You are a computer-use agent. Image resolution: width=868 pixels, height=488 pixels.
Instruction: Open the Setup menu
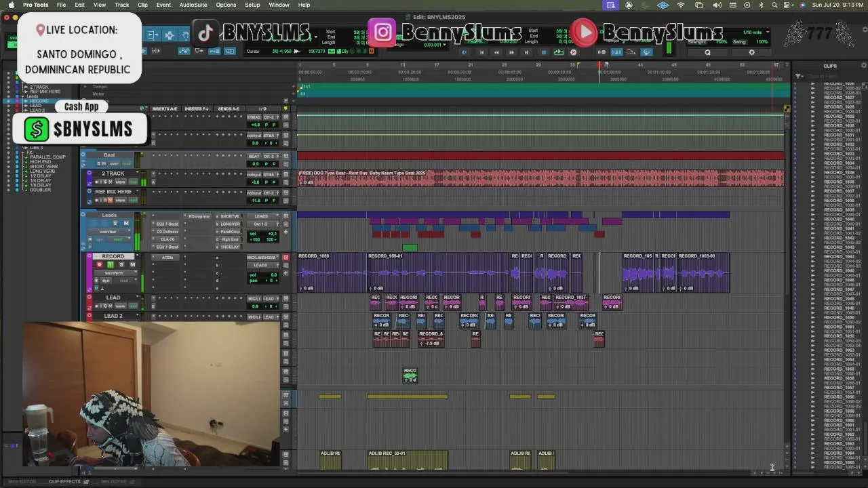pos(252,5)
